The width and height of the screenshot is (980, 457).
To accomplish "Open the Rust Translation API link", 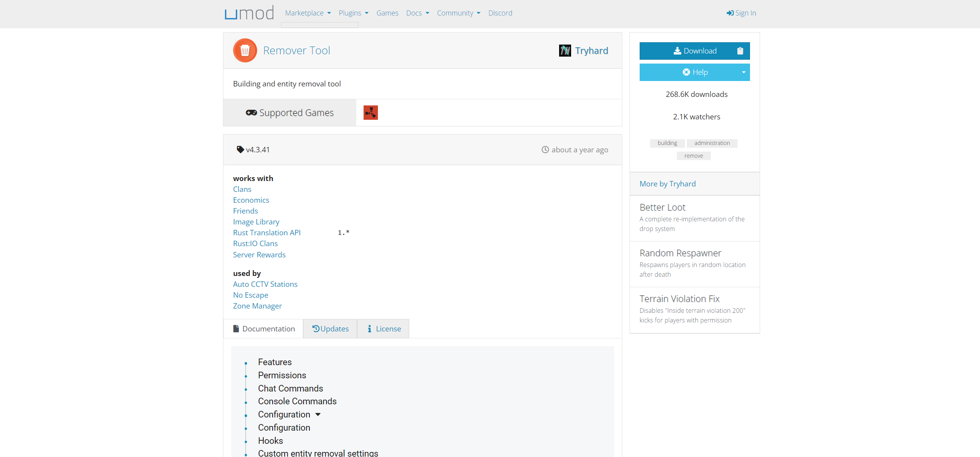I will click(267, 233).
